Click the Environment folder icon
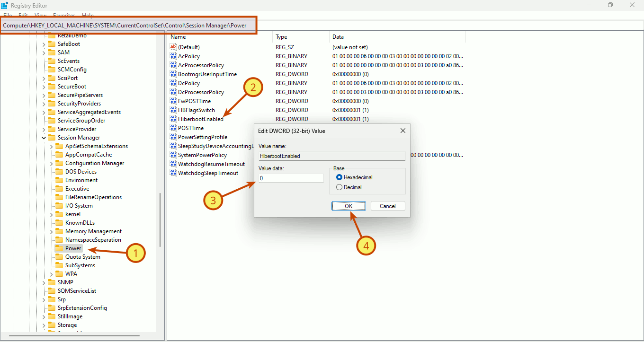 point(59,180)
